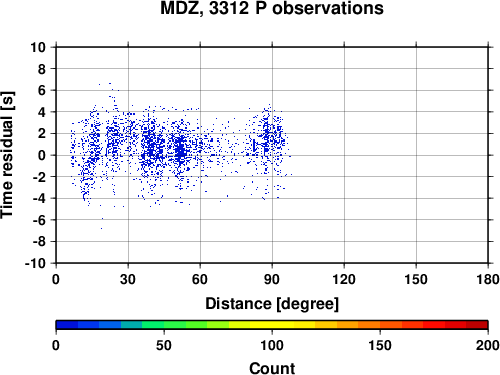Pick the dark red colorbar segment at 200
The width and height of the screenshot is (500, 375).
coord(477,325)
